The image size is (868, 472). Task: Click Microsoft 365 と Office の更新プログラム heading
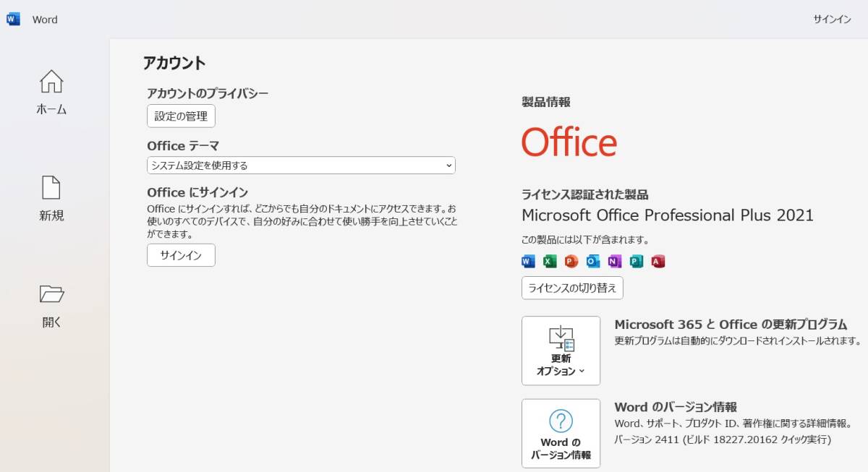pos(731,324)
